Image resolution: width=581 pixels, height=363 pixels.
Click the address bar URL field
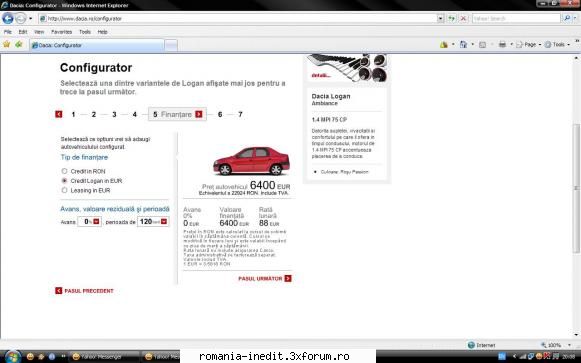(237, 18)
